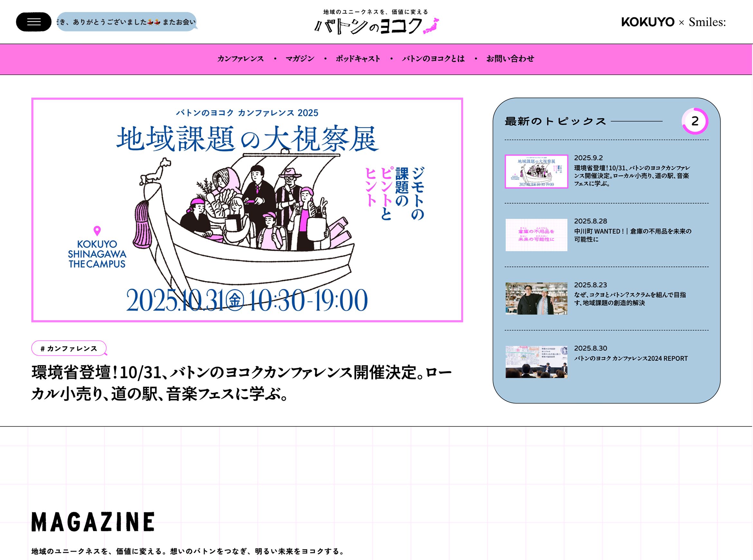
Task: Open the マガジン navigation item
Action: [300, 59]
